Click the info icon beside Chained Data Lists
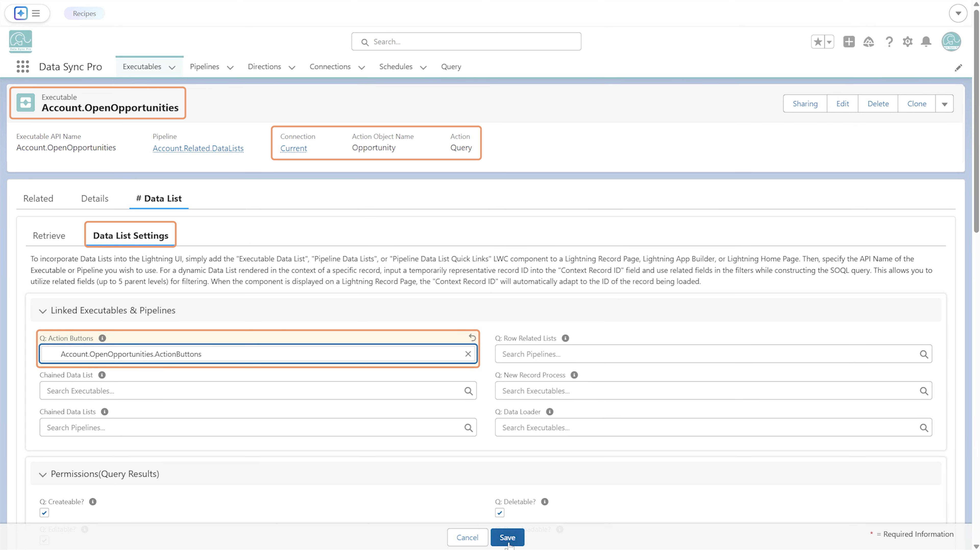This screenshot has height=550, width=980. click(105, 412)
